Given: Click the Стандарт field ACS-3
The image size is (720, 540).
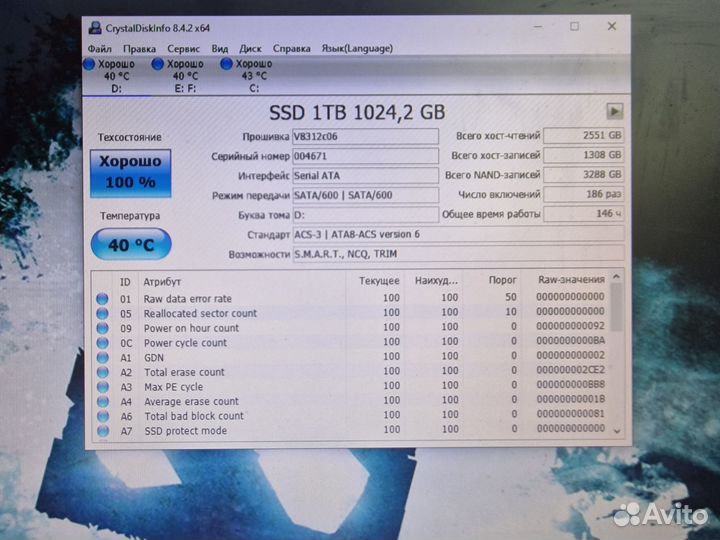Looking at the screenshot, I should (x=458, y=235).
